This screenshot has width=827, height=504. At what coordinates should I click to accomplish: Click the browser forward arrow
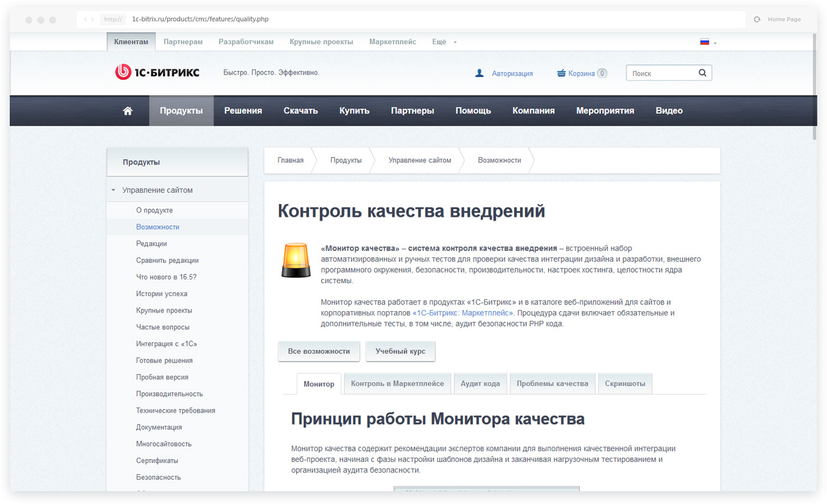[x=93, y=20]
